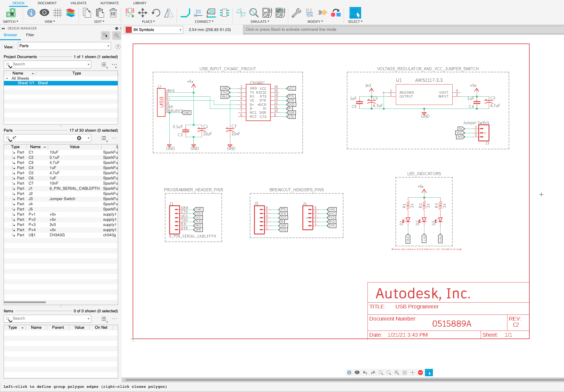This screenshot has width=564, height=392.
Task: Toggle layer visibility with the eye icon below canvas
Action: [357, 372]
